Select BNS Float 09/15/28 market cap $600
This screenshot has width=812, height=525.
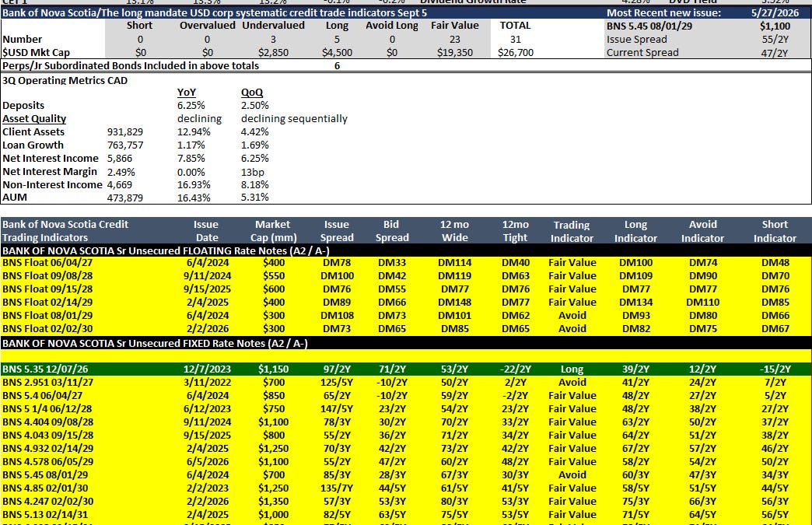[x=274, y=289]
